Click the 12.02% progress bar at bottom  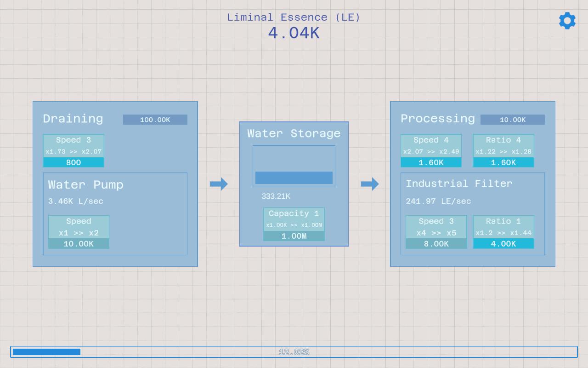pos(294,352)
